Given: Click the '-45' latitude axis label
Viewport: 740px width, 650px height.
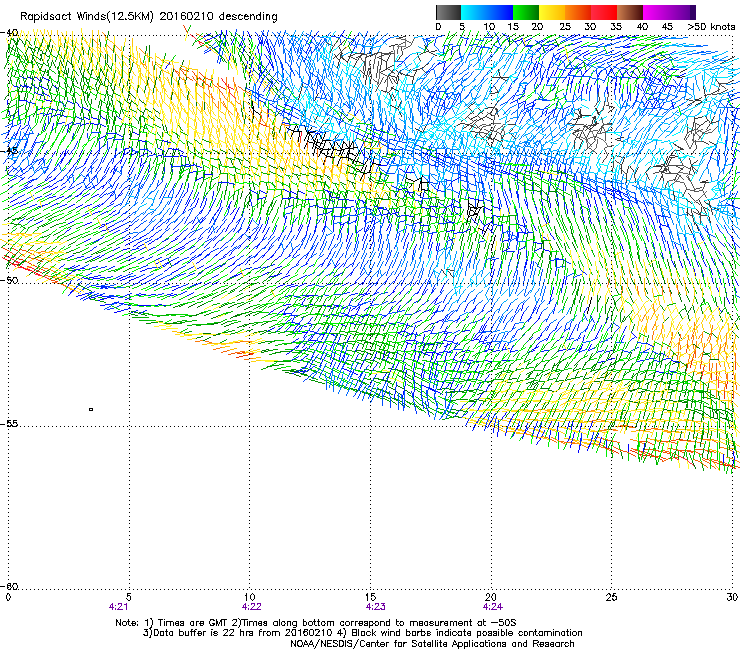Looking at the screenshot, I should pos(11,151).
